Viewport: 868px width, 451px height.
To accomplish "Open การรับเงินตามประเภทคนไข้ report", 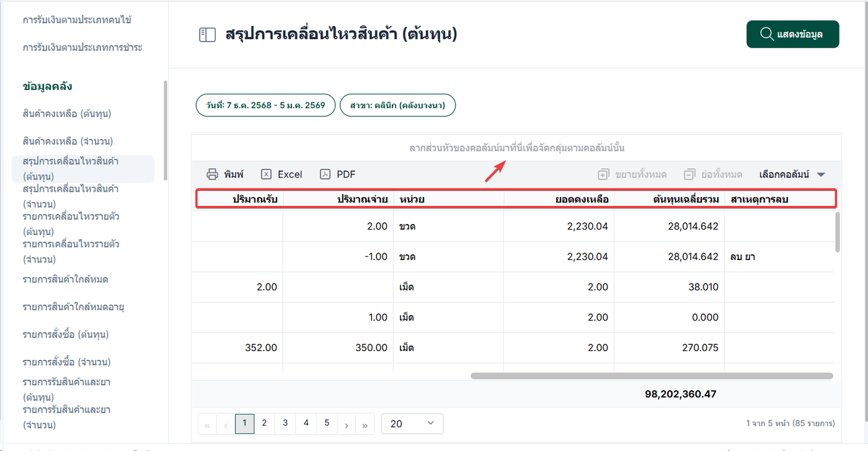I will 77,20.
